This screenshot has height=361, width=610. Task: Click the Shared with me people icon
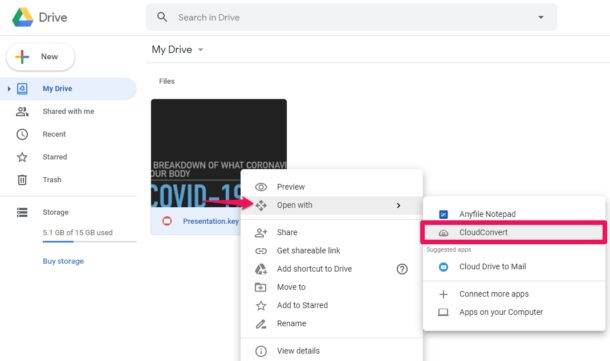pos(22,112)
